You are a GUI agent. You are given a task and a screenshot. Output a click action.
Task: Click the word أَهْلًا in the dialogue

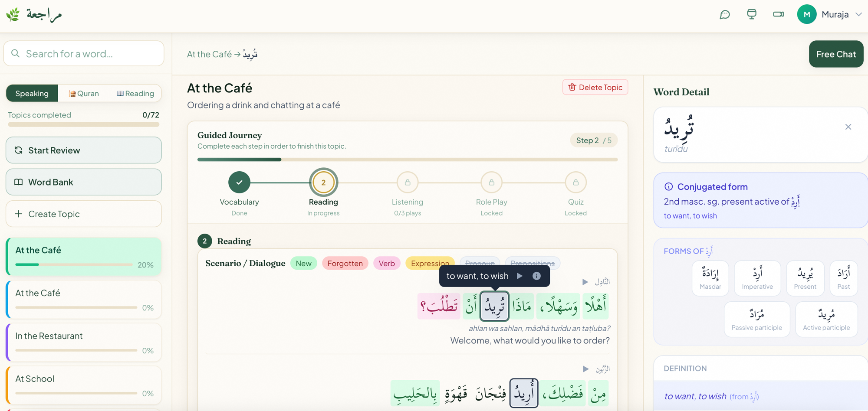(x=595, y=306)
